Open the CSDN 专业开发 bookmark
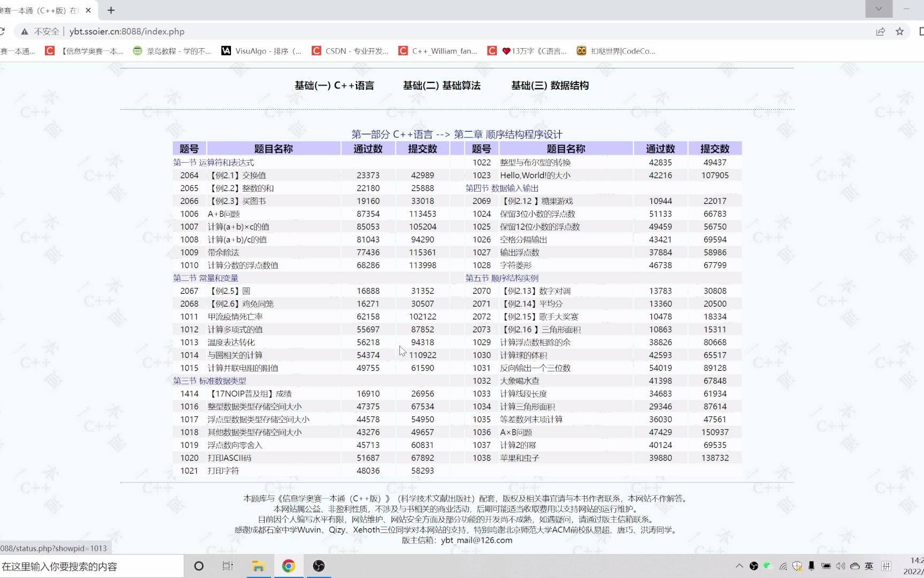924x578 pixels. [x=350, y=51]
